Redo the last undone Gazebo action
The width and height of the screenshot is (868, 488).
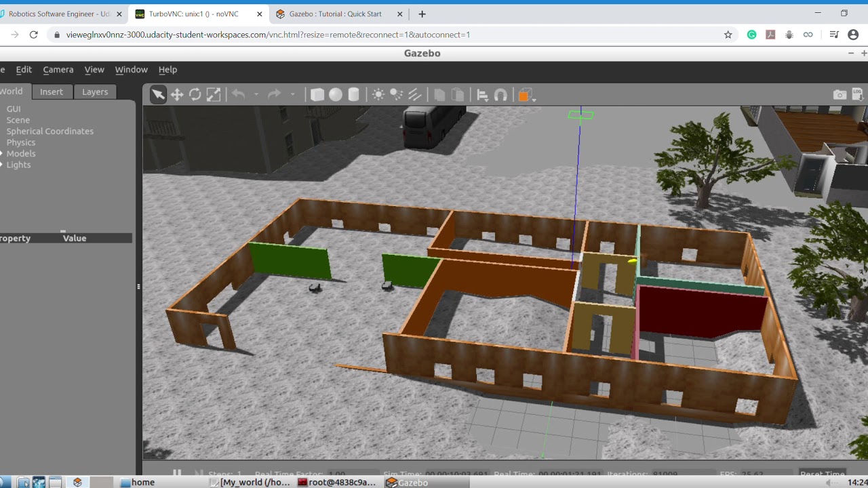click(275, 95)
